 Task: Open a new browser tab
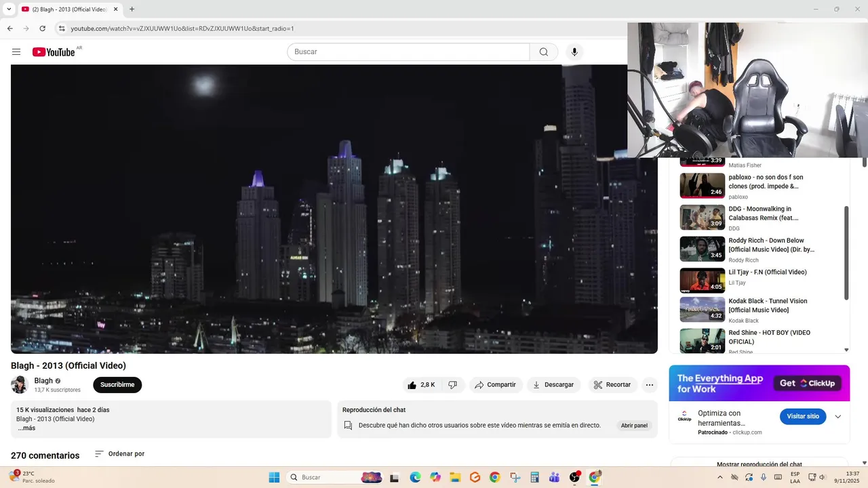[x=132, y=9]
